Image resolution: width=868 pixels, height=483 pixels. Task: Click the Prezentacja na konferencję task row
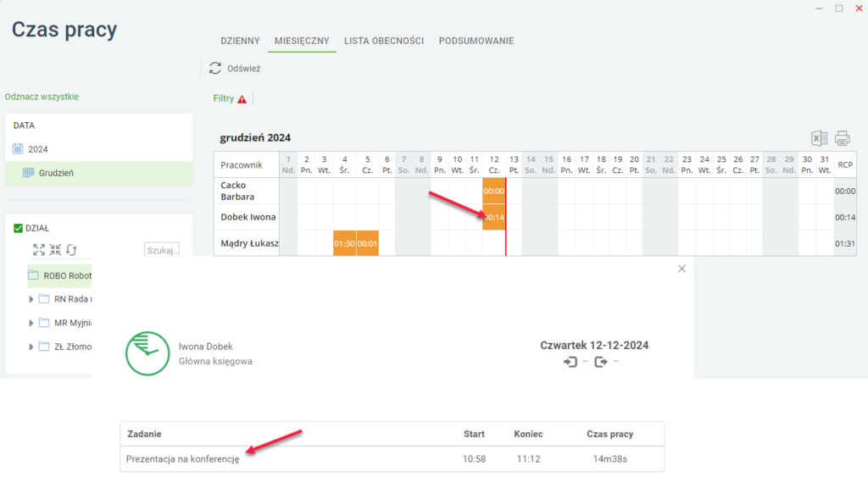pyautogui.click(x=392, y=459)
